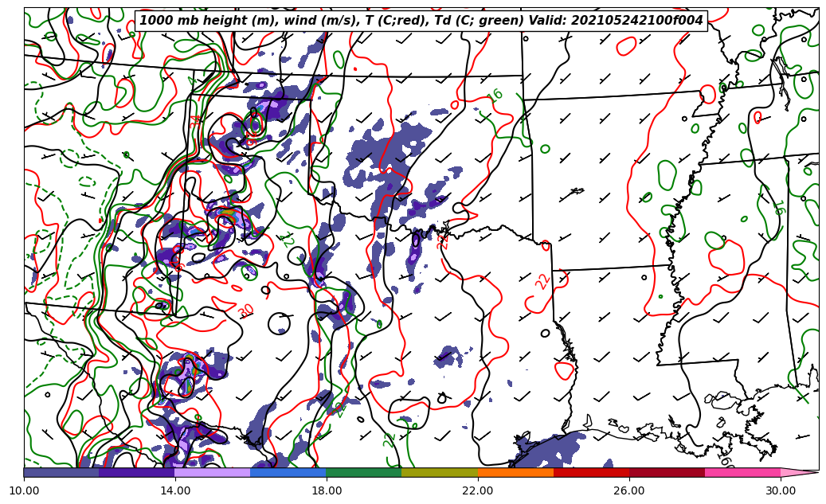Select the lavender 14–16 colorbar segment
The image size is (826, 504).
click(x=213, y=472)
